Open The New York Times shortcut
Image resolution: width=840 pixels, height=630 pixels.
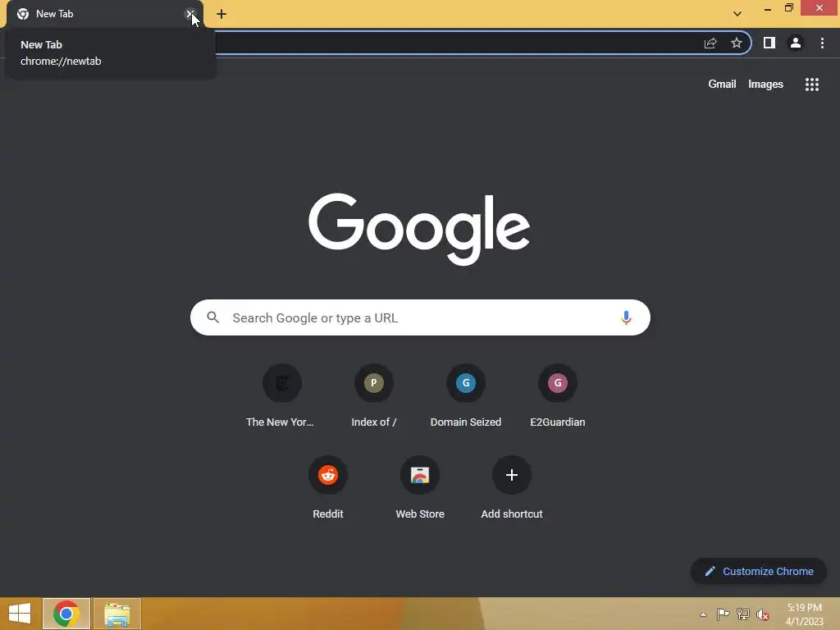(x=282, y=396)
